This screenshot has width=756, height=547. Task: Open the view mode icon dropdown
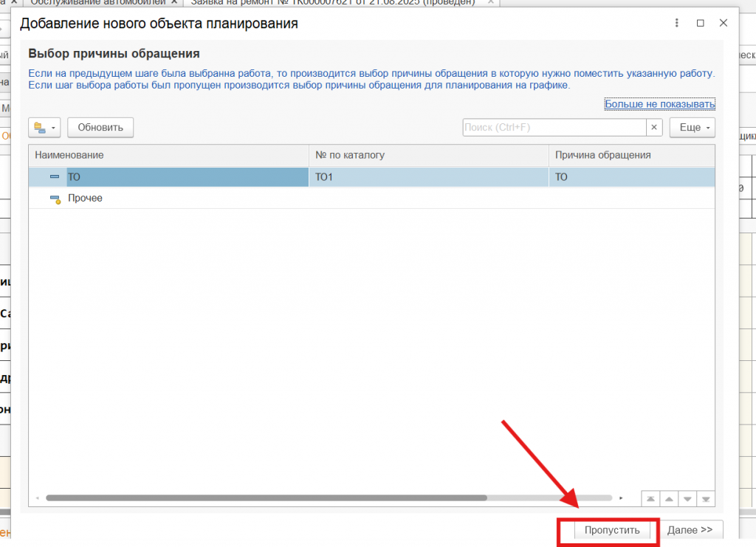45,128
